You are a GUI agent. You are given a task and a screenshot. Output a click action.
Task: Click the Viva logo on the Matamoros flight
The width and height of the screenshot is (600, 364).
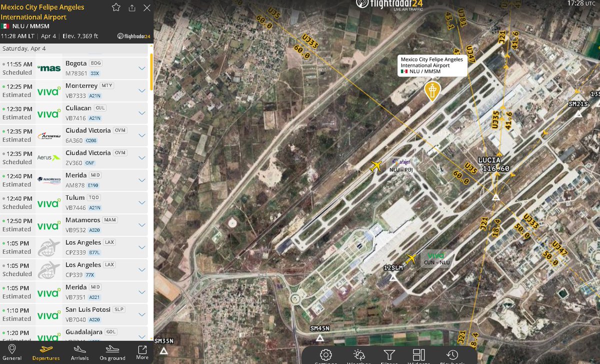point(49,226)
